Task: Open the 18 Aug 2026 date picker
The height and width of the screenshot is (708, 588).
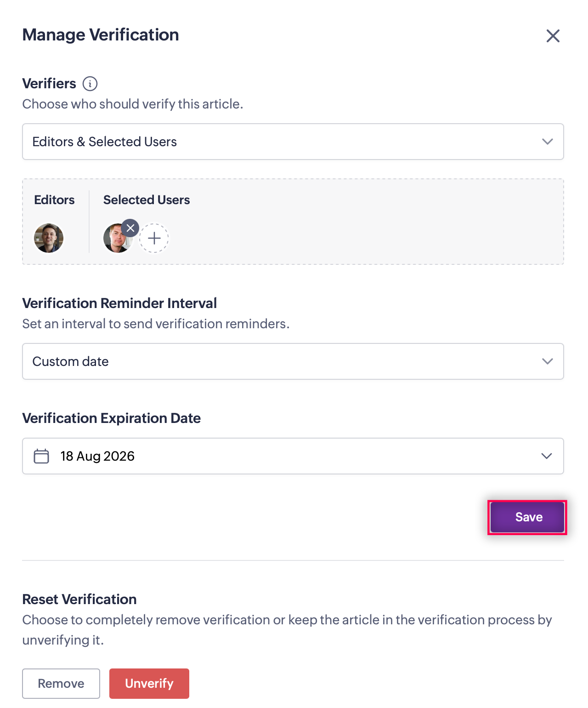Action: click(293, 456)
